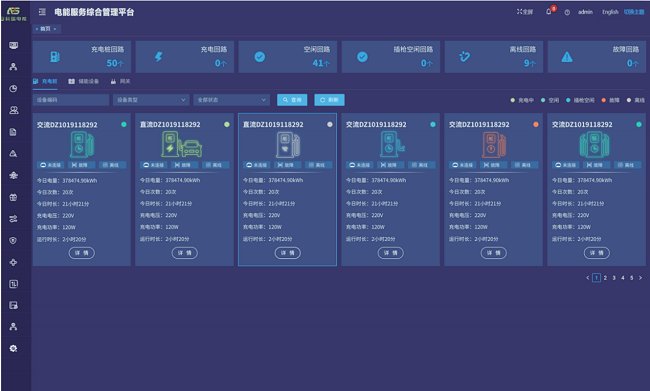Click the lightning bolt 充电回路 card icon

(x=158, y=57)
